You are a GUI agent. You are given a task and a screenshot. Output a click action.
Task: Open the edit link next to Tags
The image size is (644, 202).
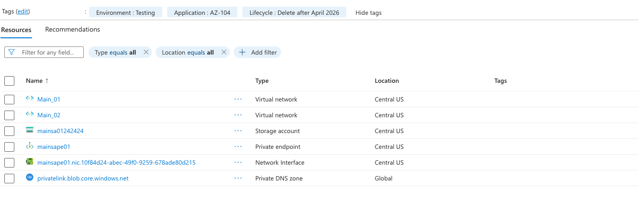pyautogui.click(x=23, y=11)
